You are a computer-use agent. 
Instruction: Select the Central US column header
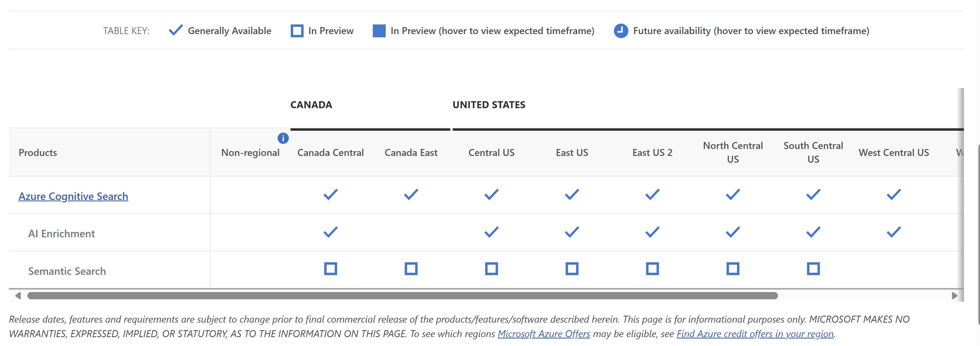491,153
